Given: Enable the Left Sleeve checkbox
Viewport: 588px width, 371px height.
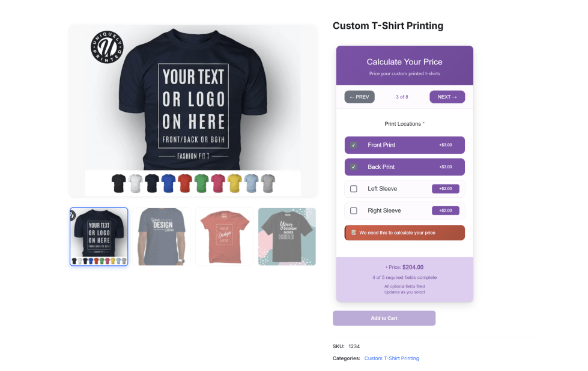Looking at the screenshot, I should coord(354,189).
